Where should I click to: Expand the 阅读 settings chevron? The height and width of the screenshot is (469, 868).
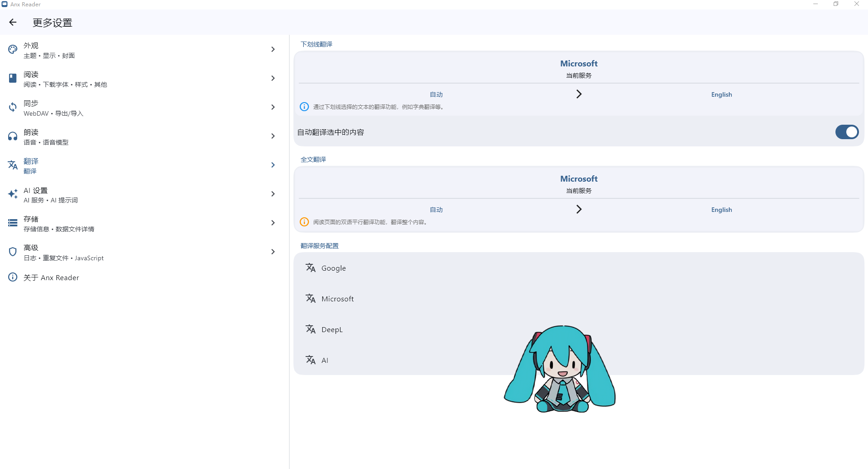(273, 78)
